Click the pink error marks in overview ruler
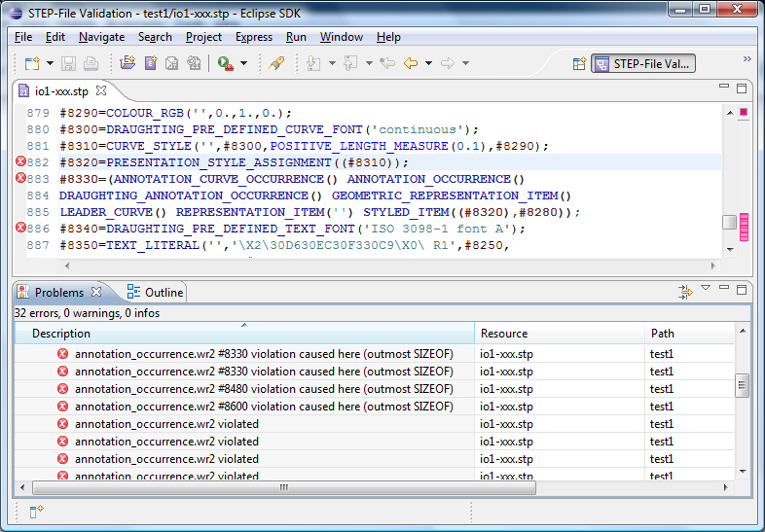The width and height of the screenshot is (765, 532). 744,228
